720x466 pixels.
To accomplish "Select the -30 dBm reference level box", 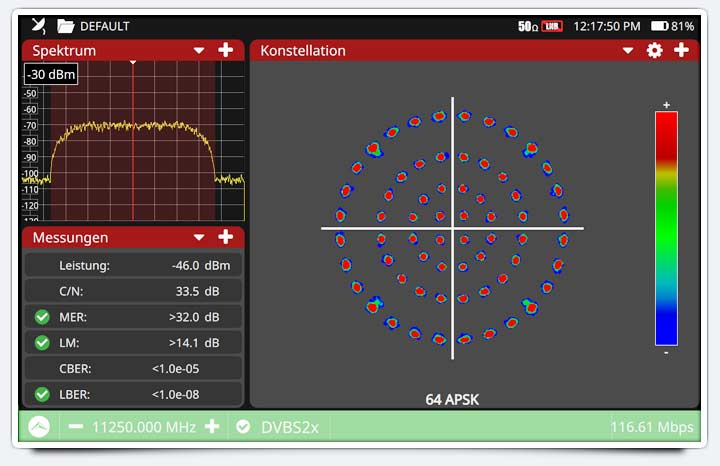I will click(x=51, y=74).
